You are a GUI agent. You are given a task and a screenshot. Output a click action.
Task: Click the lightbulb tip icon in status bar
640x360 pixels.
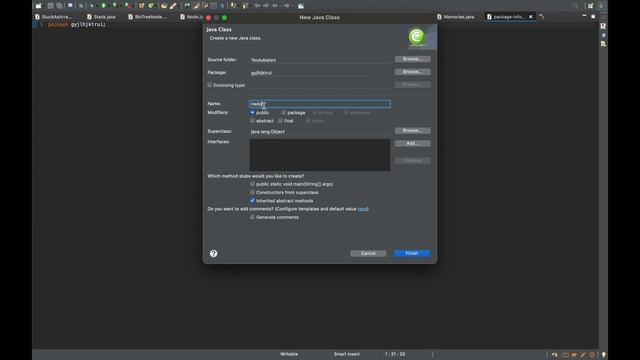coord(604,355)
